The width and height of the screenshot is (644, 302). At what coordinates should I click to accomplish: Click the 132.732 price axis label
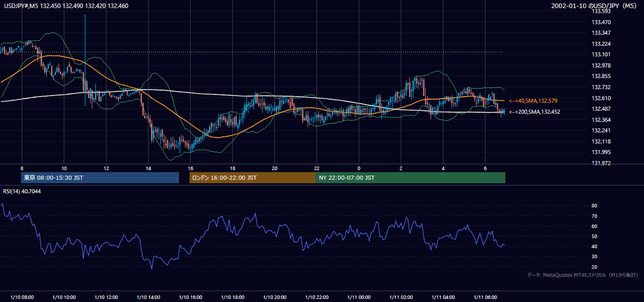click(601, 87)
